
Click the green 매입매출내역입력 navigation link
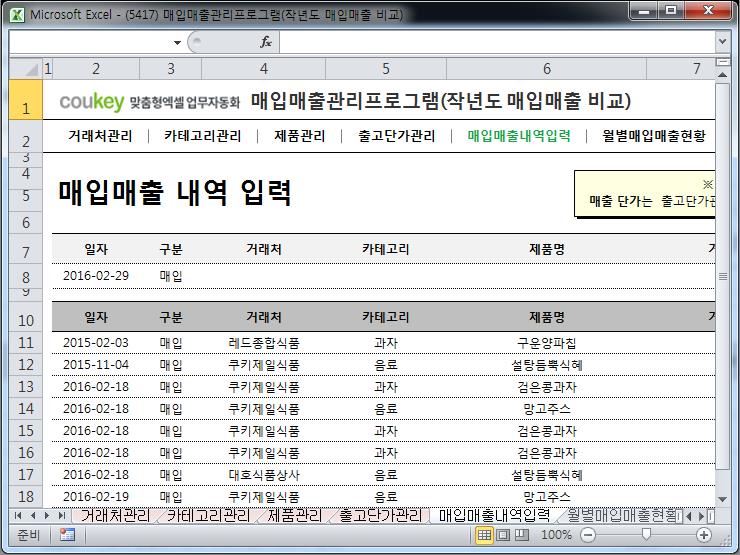pos(519,136)
